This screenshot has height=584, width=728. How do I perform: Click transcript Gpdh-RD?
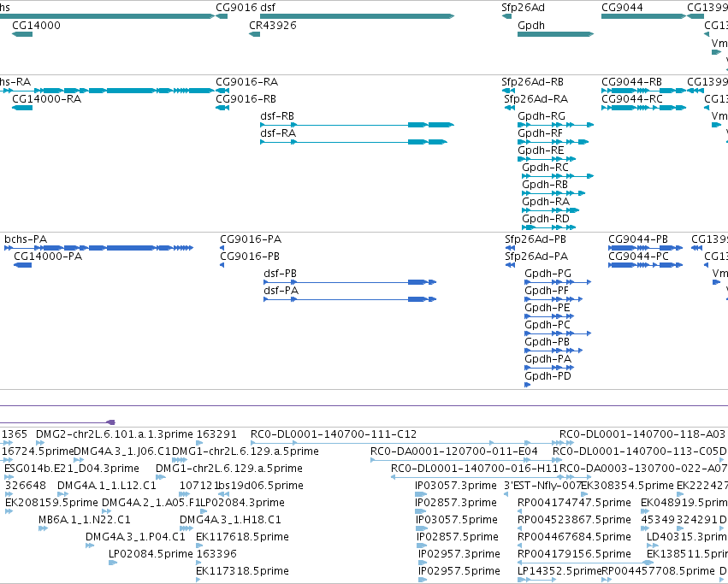pos(546,219)
